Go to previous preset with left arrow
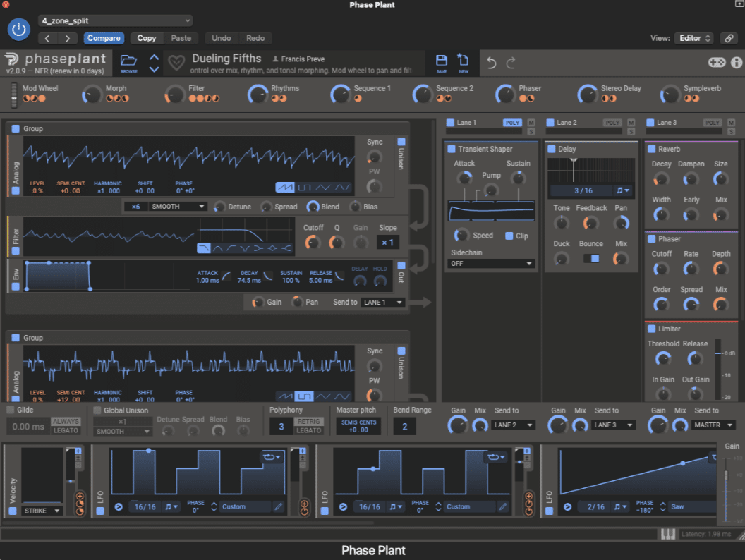745x560 pixels. 47,39
